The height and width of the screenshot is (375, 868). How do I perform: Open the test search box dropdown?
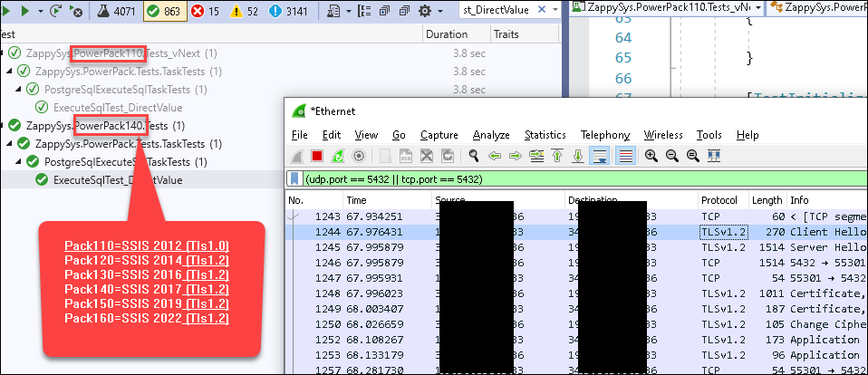point(554,10)
